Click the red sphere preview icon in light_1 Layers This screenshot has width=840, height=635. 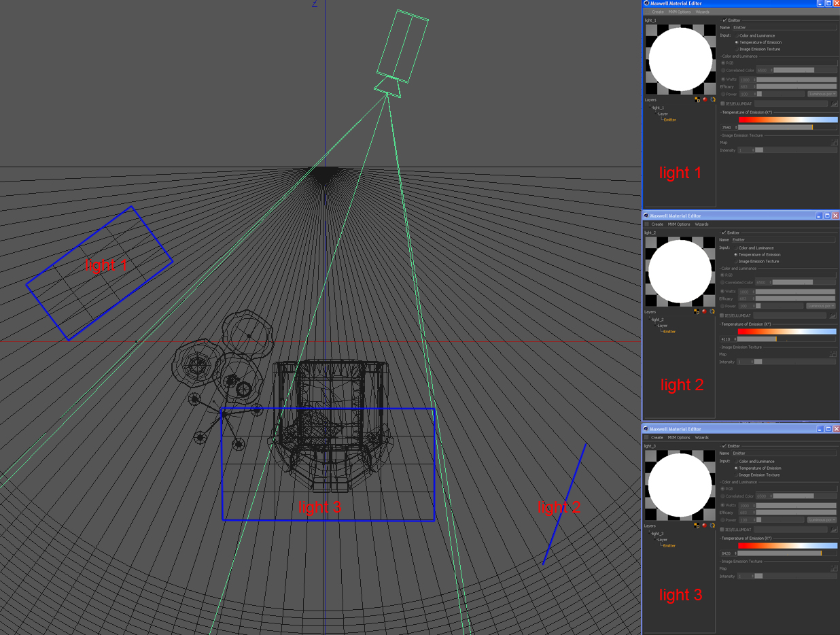pos(705,99)
